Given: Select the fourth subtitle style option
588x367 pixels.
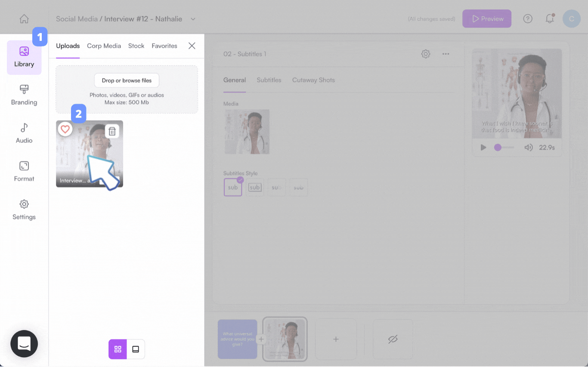Looking at the screenshot, I should point(298,188).
